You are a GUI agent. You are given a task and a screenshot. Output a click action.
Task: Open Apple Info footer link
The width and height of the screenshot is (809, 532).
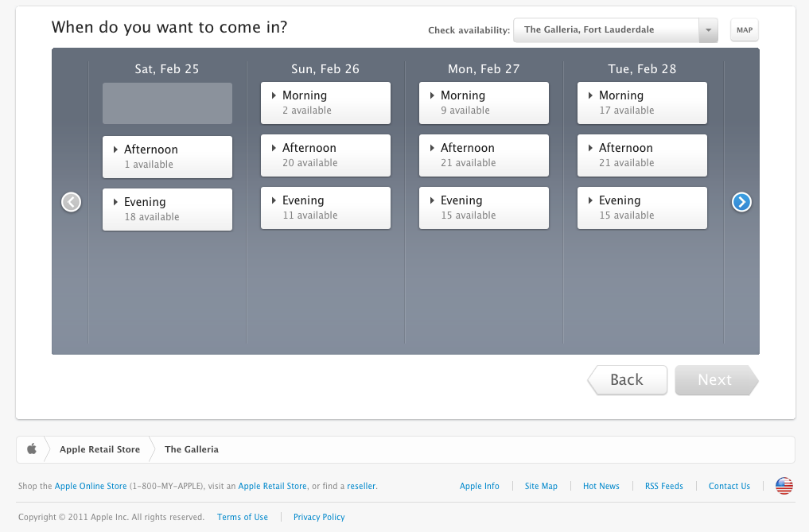tap(480, 486)
